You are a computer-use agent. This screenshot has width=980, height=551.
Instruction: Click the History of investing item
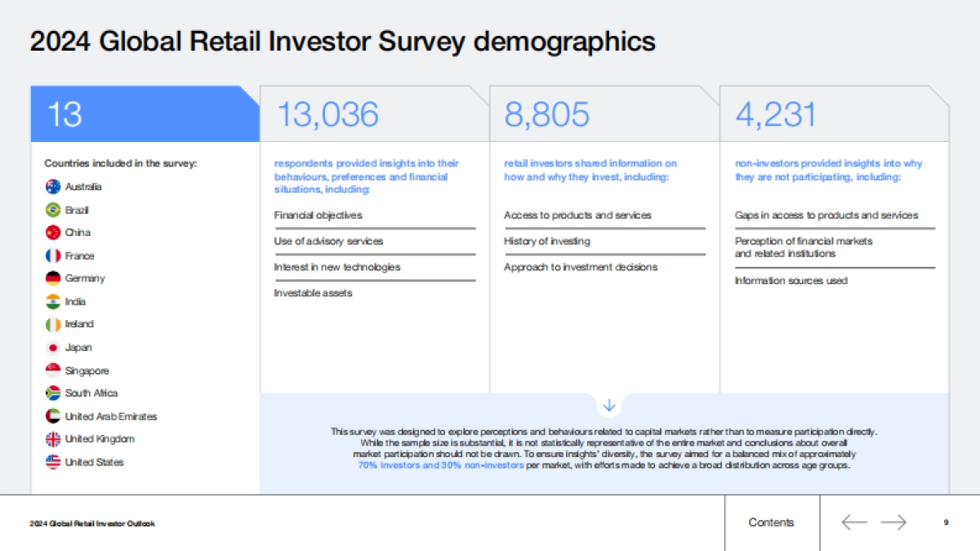point(547,242)
